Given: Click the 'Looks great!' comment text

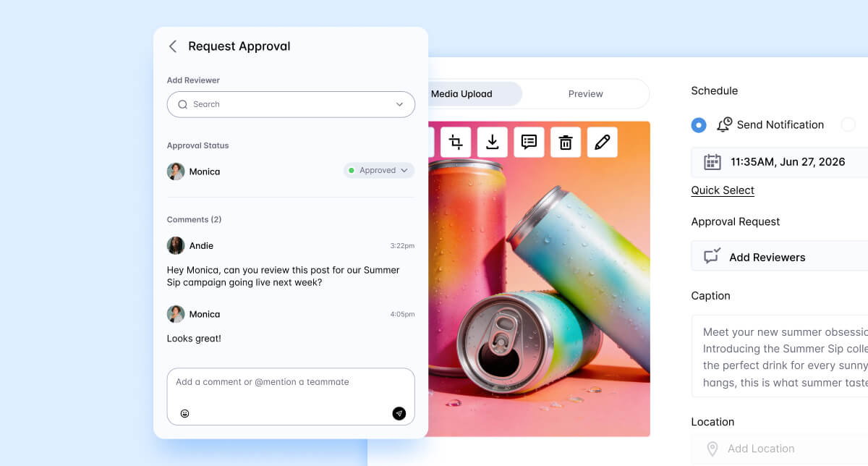Looking at the screenshot, I should pos(194,339).
